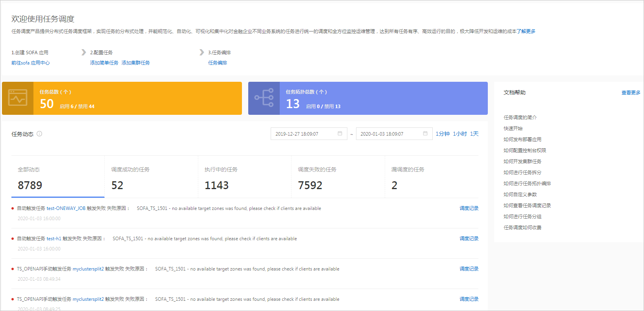Open 调度记录 for the test-ONEWAY_JOB entry

click(x=469, y=208)
